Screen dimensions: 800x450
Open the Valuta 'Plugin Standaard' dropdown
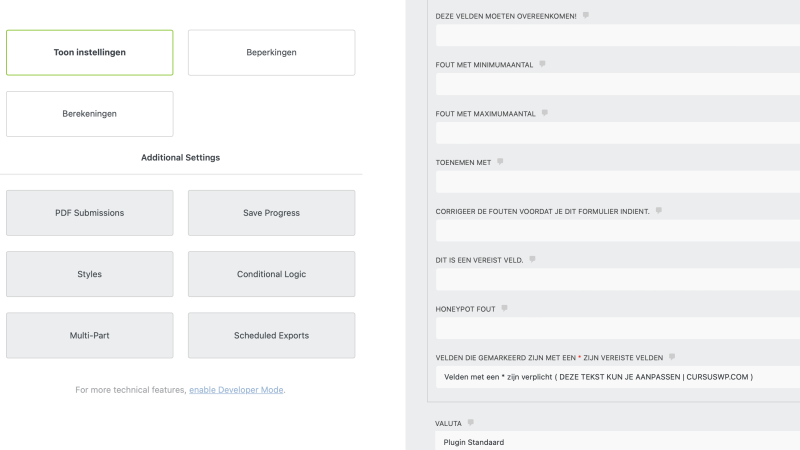[x=617, y=441]
